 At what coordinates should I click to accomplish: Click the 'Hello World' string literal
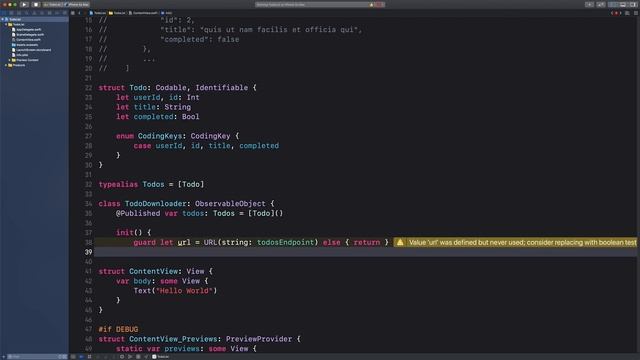tap(184, 291)
